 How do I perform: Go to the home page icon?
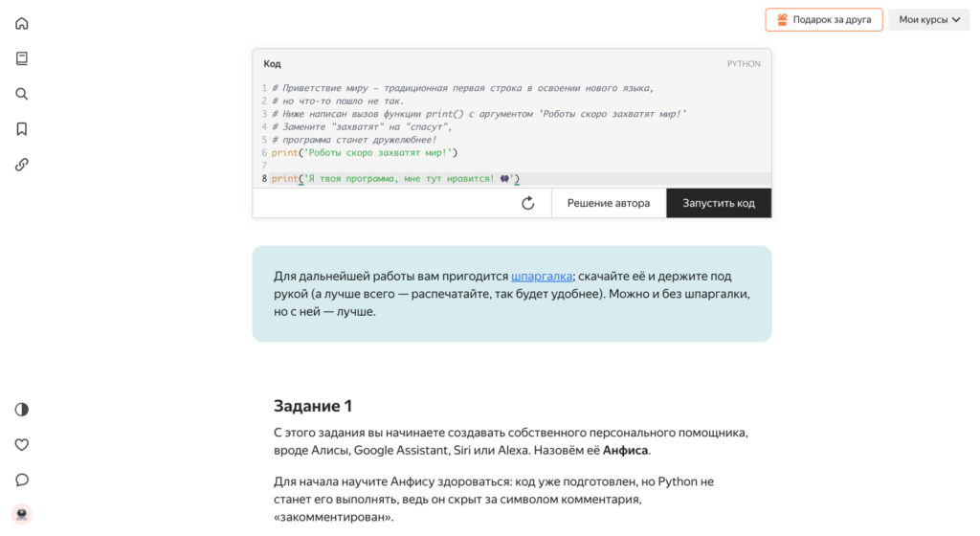coord(22,23)
